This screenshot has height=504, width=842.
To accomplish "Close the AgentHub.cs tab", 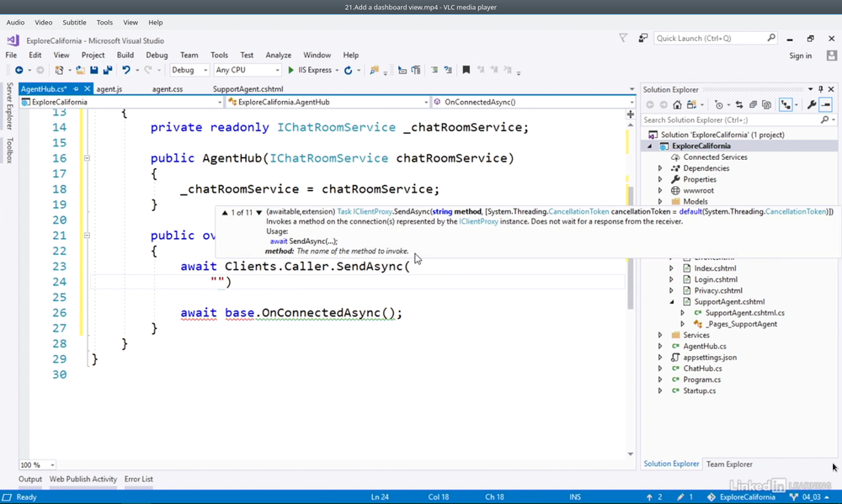I will 87,89.
